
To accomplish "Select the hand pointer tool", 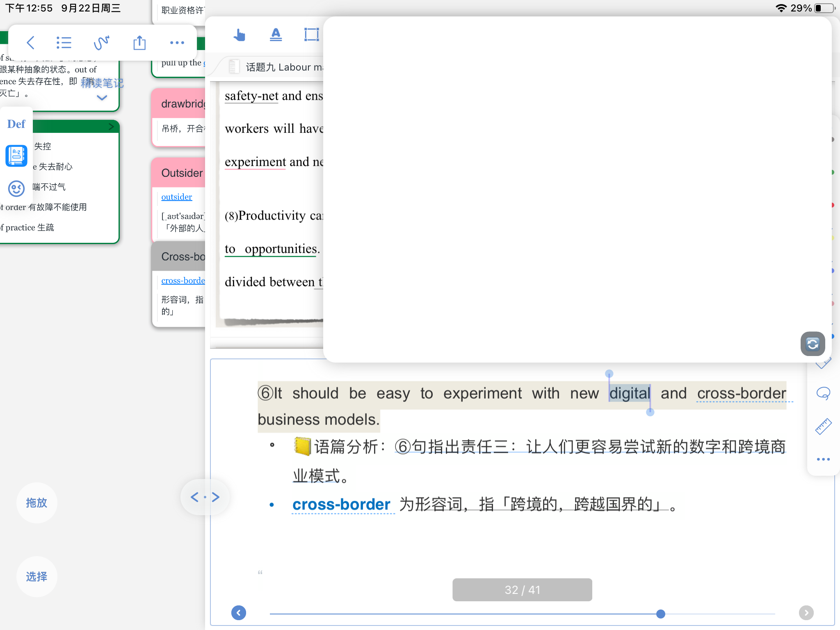I will [239, 35].
